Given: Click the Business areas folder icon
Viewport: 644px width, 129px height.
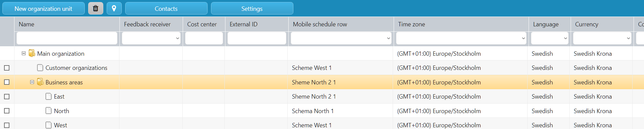Looking at the screenshot, I should point(40,82).
